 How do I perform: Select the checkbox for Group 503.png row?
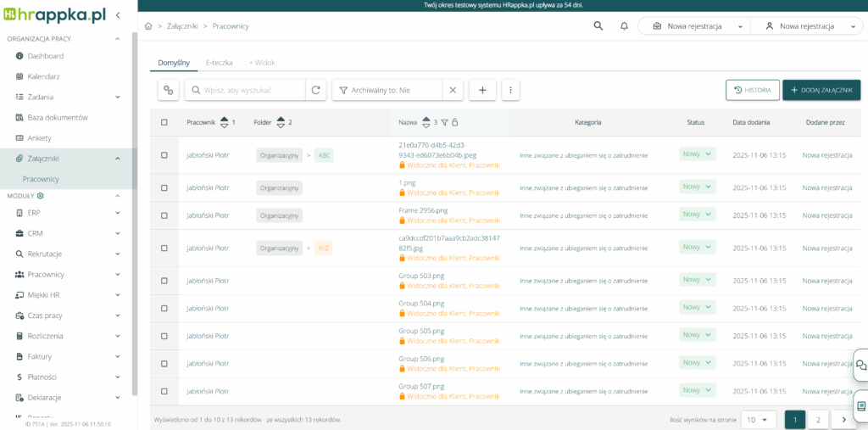tap(164, 281)
